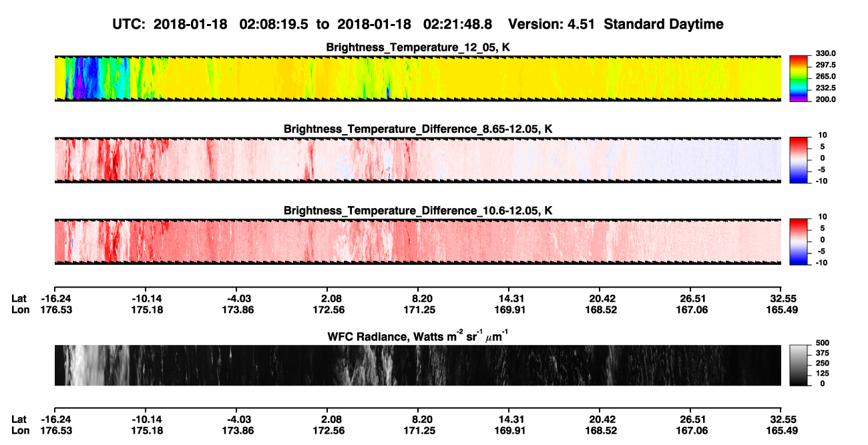This screenshot has width=868, height=445.
Task: Click the 'Lon' label on axis above WFC panel
Action: click(x=20, y=310)
